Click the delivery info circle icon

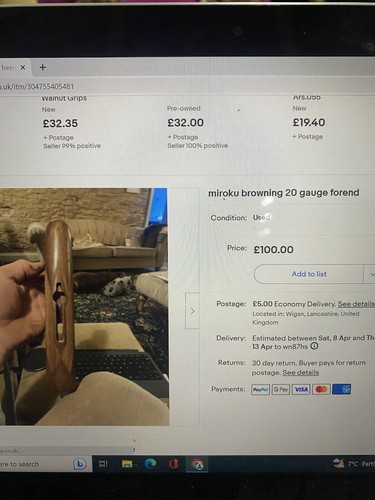(x=314, y=346)
